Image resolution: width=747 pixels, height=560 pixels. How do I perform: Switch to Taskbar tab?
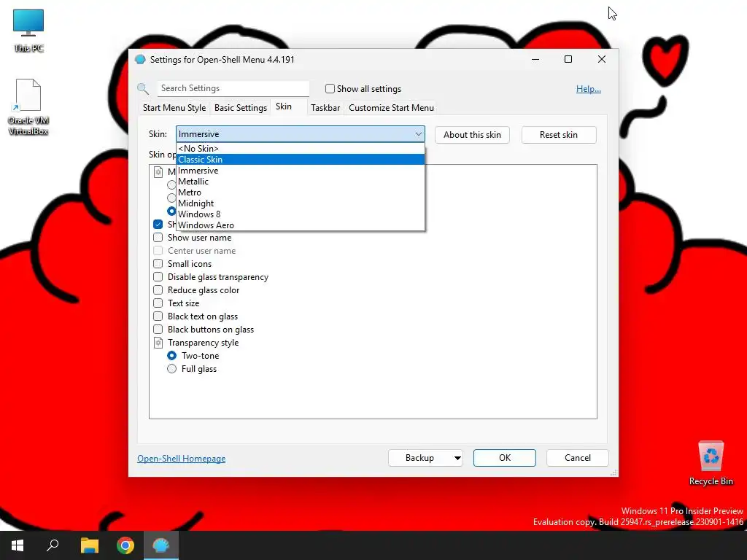325,108
